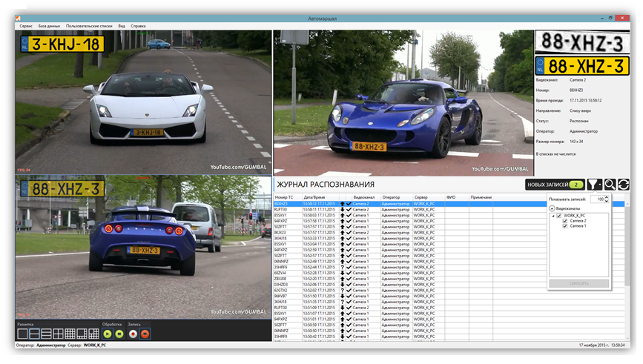Click the orange stop recording icon
This screenshot has width=643, height=364.
(x=145, y=334)
